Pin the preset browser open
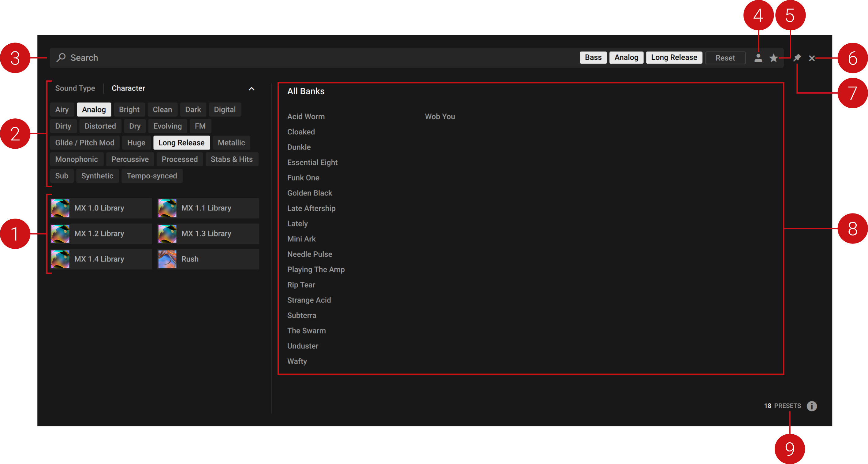The width and height of the screenshot is (868, 464). [x=797, y=58]
